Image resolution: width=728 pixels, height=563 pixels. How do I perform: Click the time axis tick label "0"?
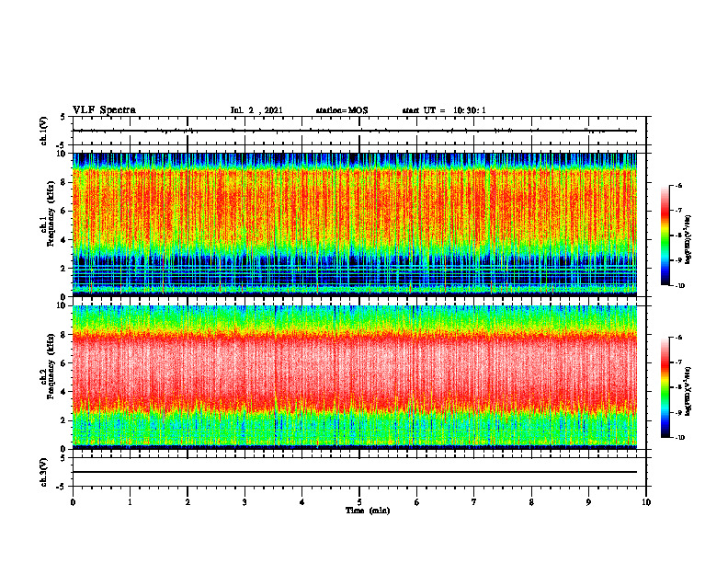coord(73,502)
